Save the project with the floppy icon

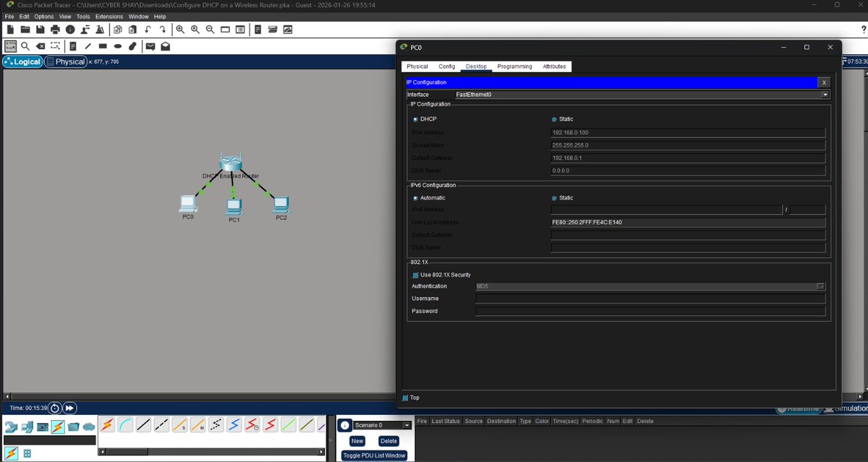point(40,30)
